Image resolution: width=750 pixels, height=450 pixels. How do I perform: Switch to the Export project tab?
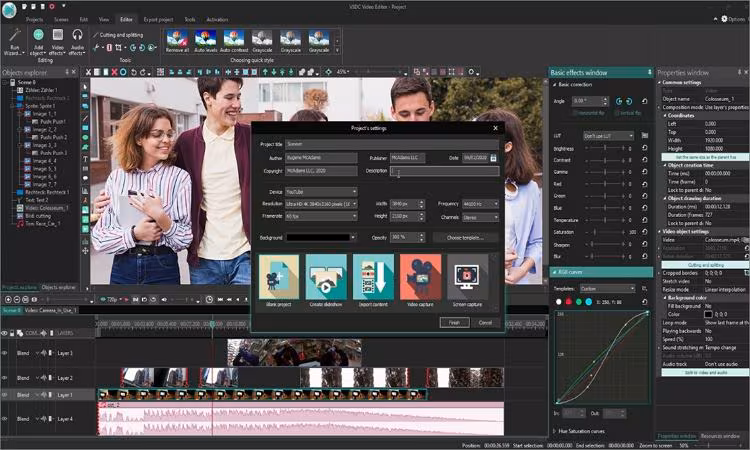[x=157, y=19]
